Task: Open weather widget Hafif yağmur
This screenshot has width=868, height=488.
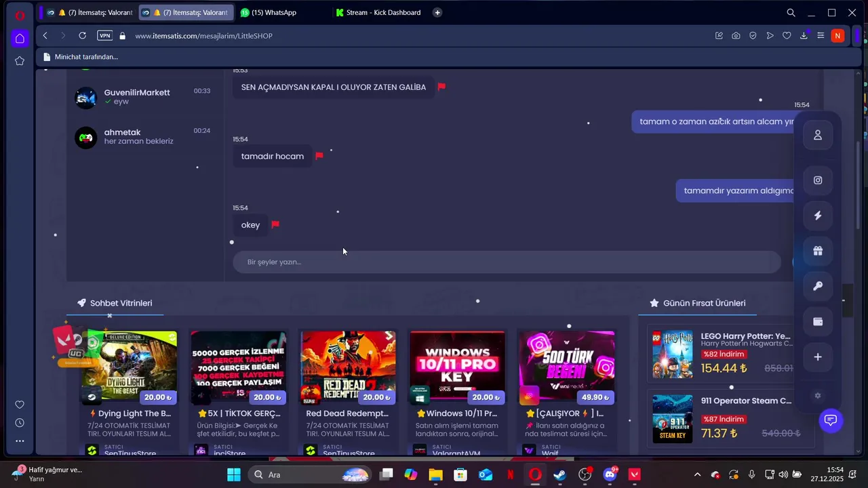Action: tap(47, 474)
